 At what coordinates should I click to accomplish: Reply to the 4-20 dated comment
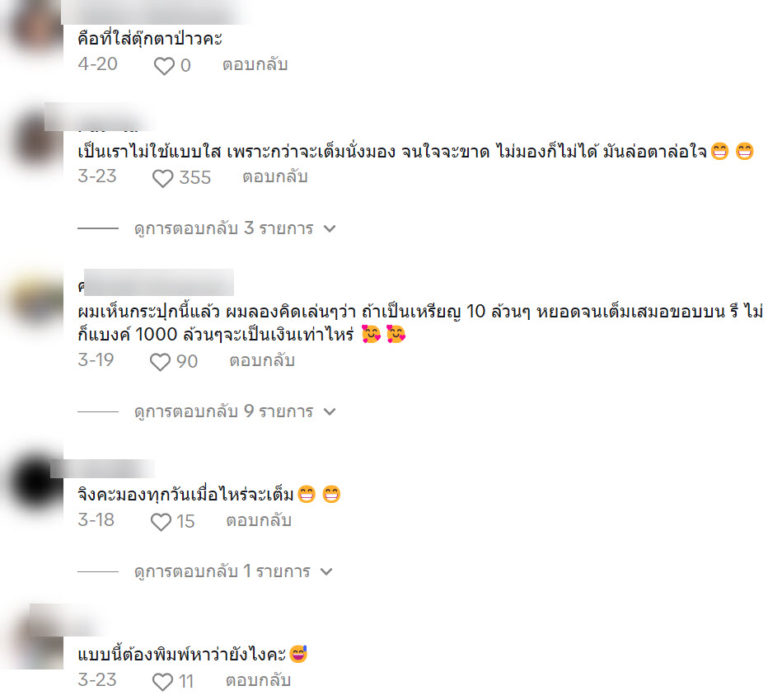click(255, 64)
